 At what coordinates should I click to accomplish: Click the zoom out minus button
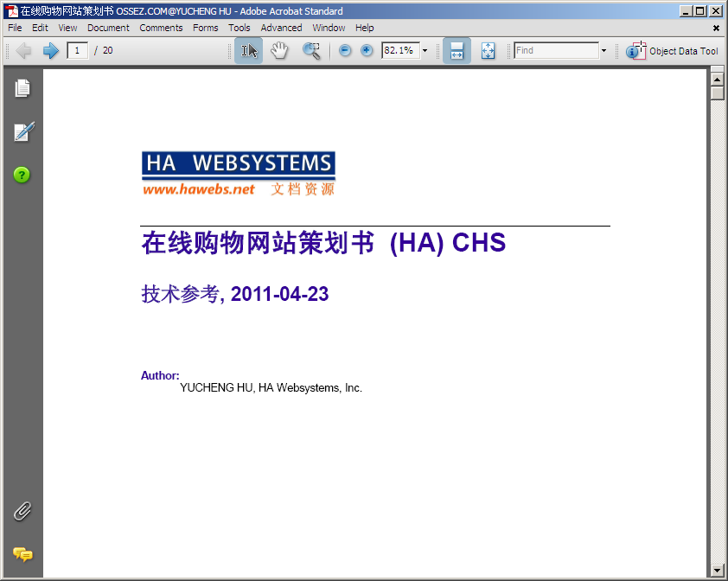(x=345, y=51)
